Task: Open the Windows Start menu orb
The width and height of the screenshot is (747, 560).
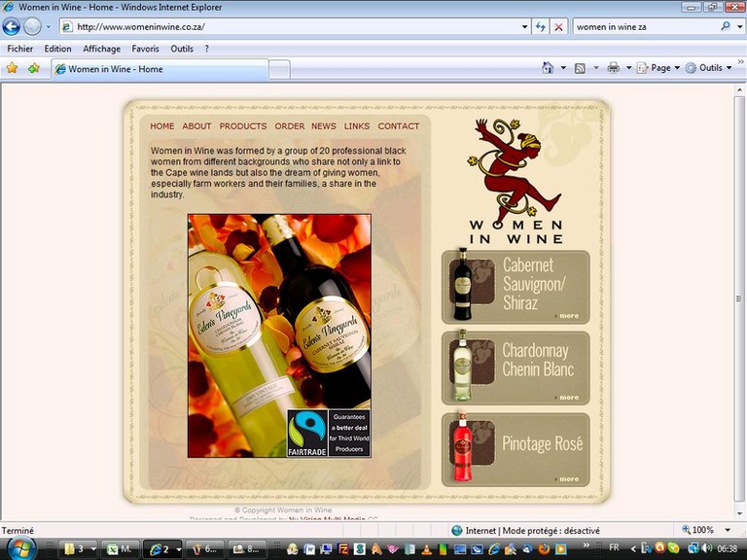Action: 21,548
